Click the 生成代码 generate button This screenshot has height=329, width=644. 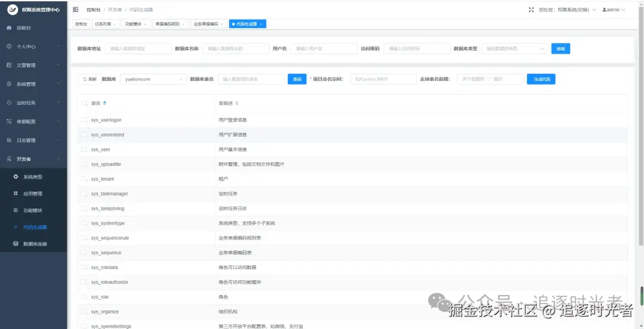[541, 79]
